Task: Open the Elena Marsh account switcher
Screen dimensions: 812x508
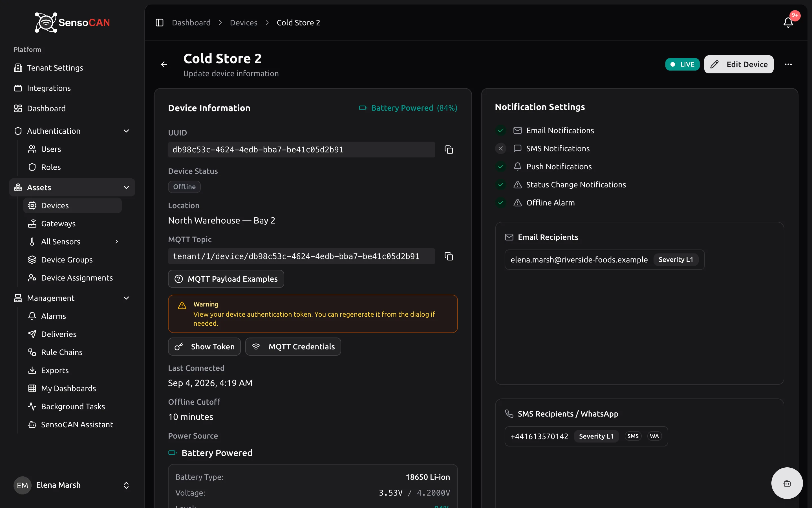Action: click(72, 485)
